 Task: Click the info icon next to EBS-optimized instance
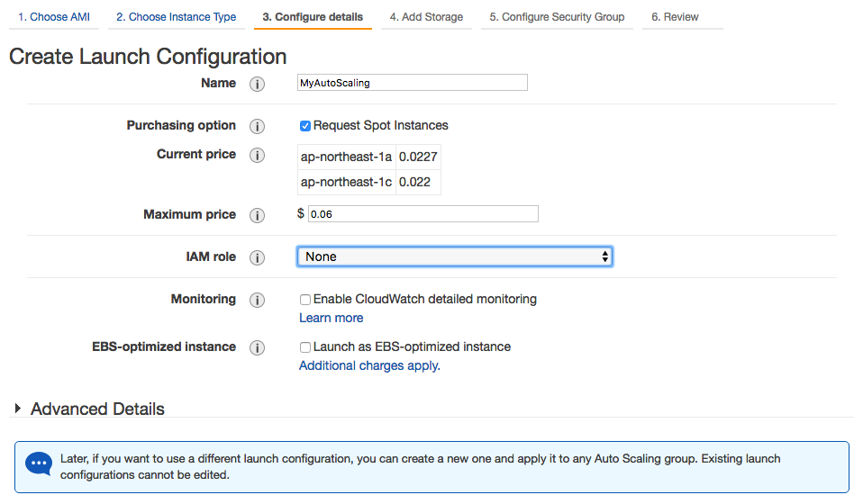pos(257,347)
